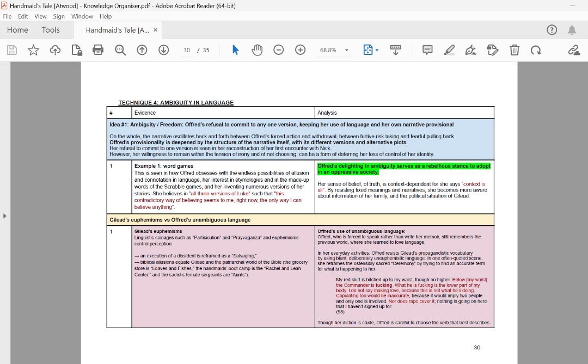Select the Highlight text tool
Screen dimensions: 588x364
point(449,50)
